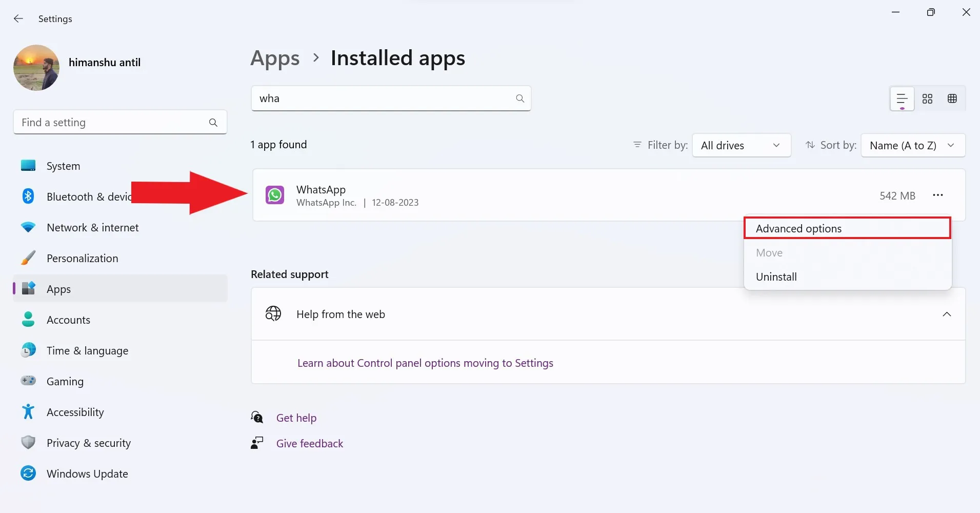This screenshot has height=513, width=980.
Task: Open the All drives filter dropdown
Action: coord(741,145)
